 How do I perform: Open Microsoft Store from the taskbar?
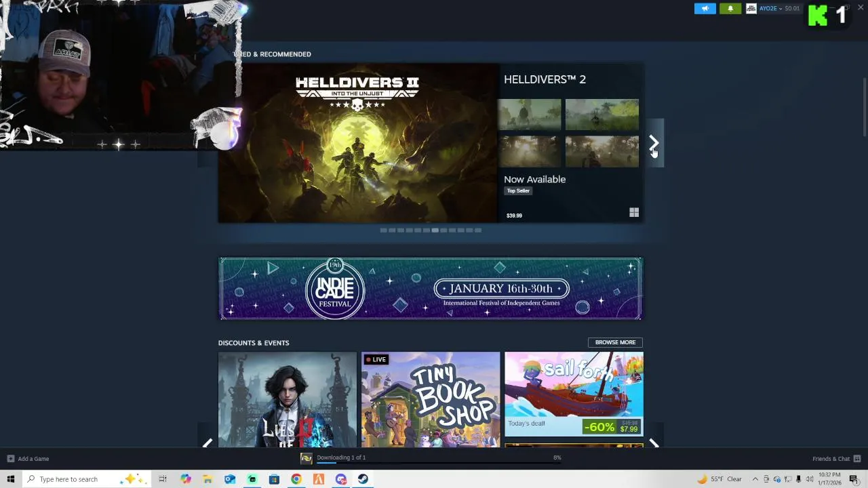(x=274, y=479)
